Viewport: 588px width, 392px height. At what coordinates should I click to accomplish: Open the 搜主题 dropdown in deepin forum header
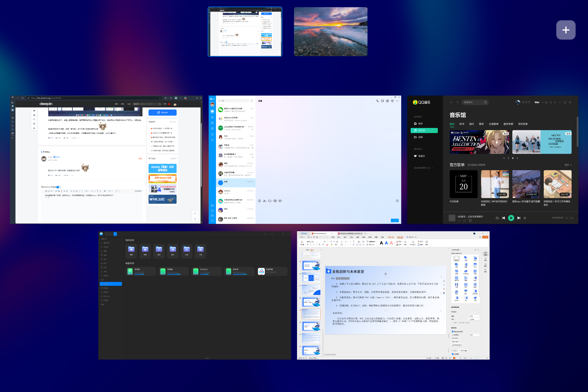[x=136, y=104]
